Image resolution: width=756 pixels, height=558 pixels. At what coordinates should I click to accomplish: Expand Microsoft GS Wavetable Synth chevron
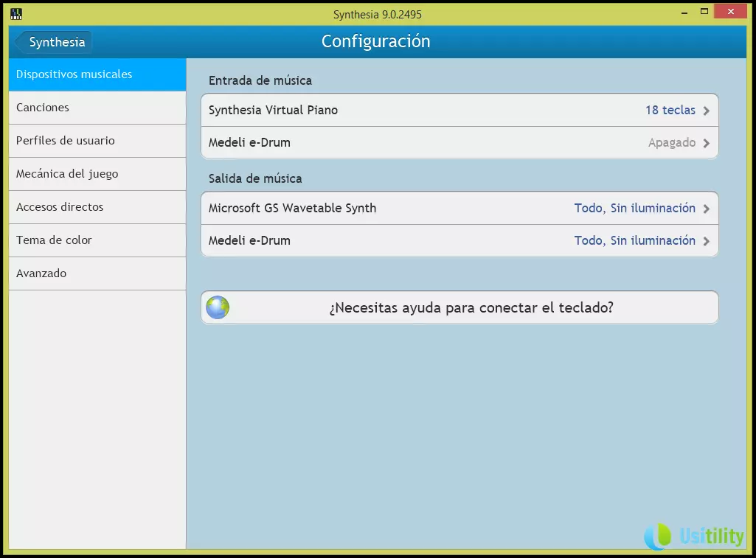[706, 209]
